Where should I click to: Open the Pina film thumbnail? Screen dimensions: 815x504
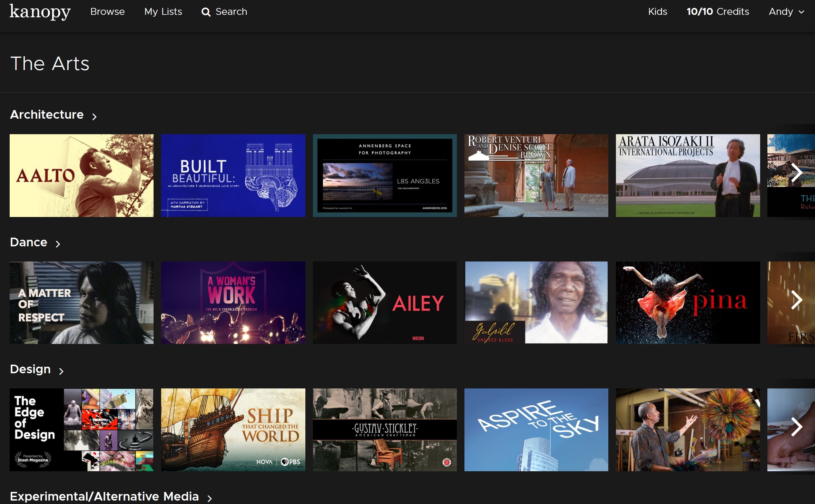[688, 303]
